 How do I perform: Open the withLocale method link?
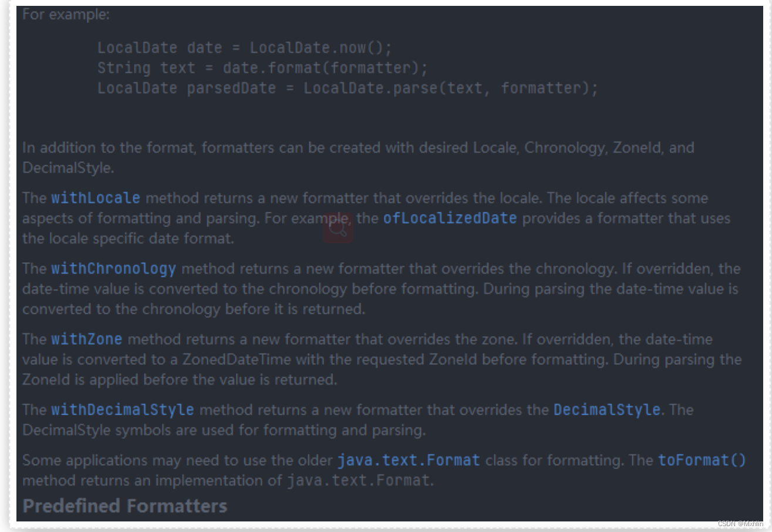point(96,198)
